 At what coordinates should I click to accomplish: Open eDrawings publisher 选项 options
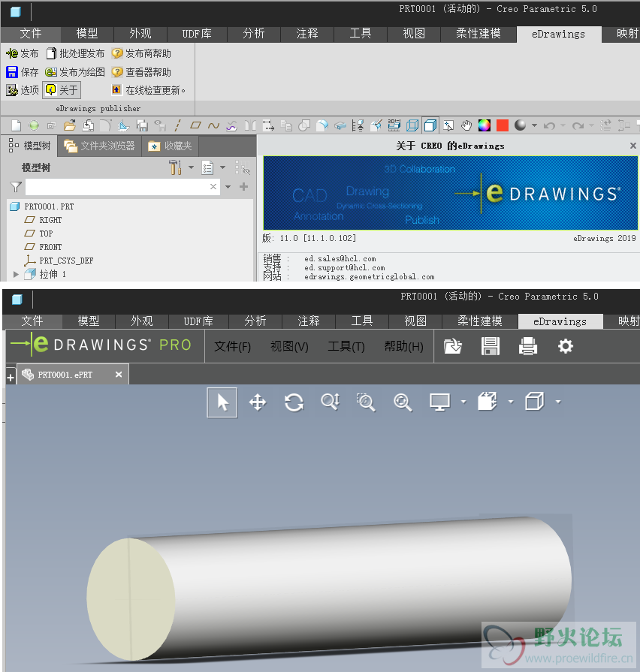(x=23, y=90)
